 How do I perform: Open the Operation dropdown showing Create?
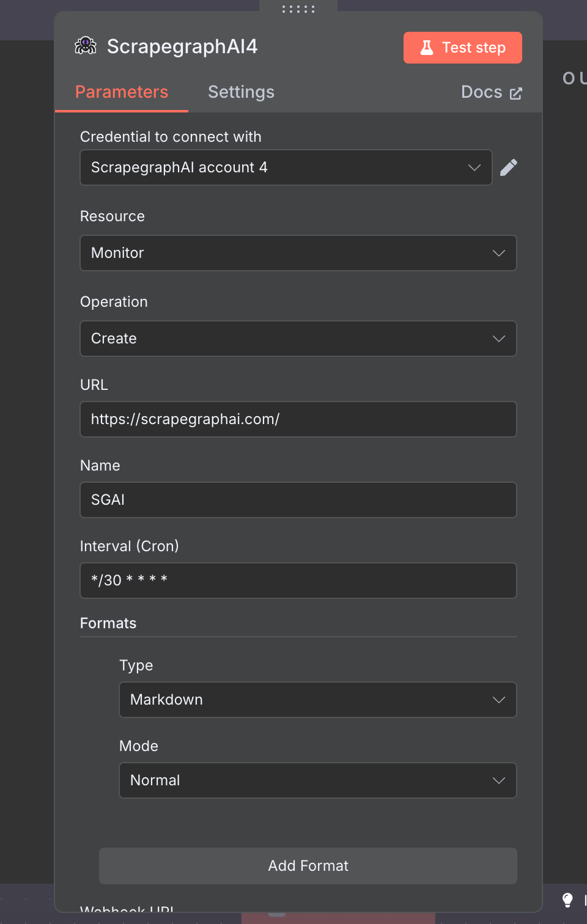click(298, 339)
